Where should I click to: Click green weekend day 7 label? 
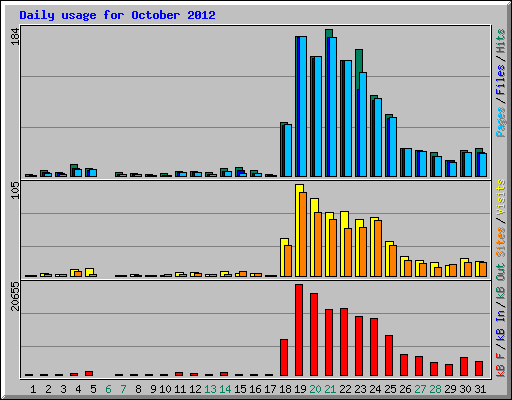[123, 389]
